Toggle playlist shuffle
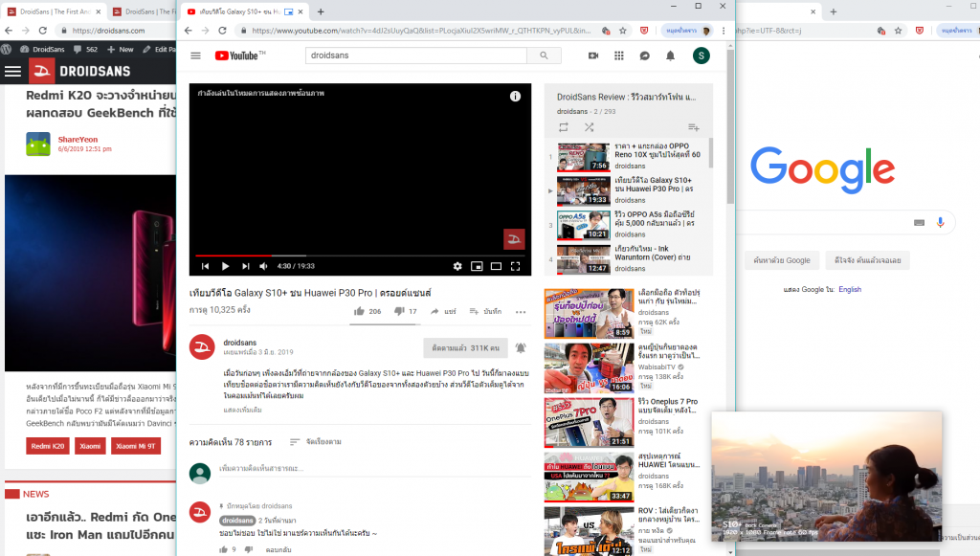The image size is (980, 556). point(589,127)
